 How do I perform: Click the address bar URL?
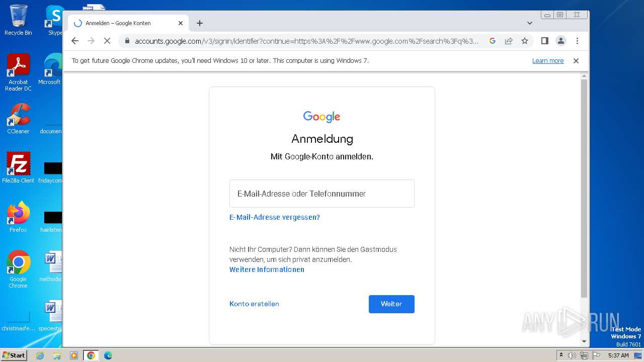click(306, 41)
